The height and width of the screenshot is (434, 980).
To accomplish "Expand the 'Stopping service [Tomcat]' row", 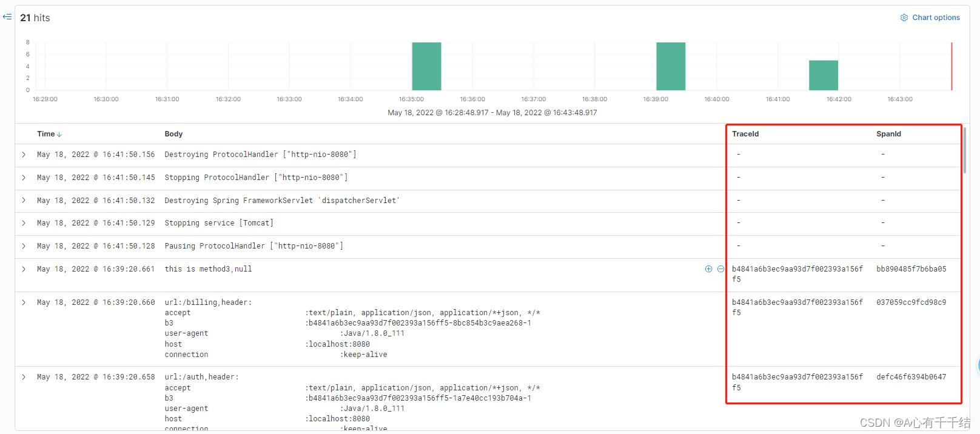I will (x=24, y=223).
